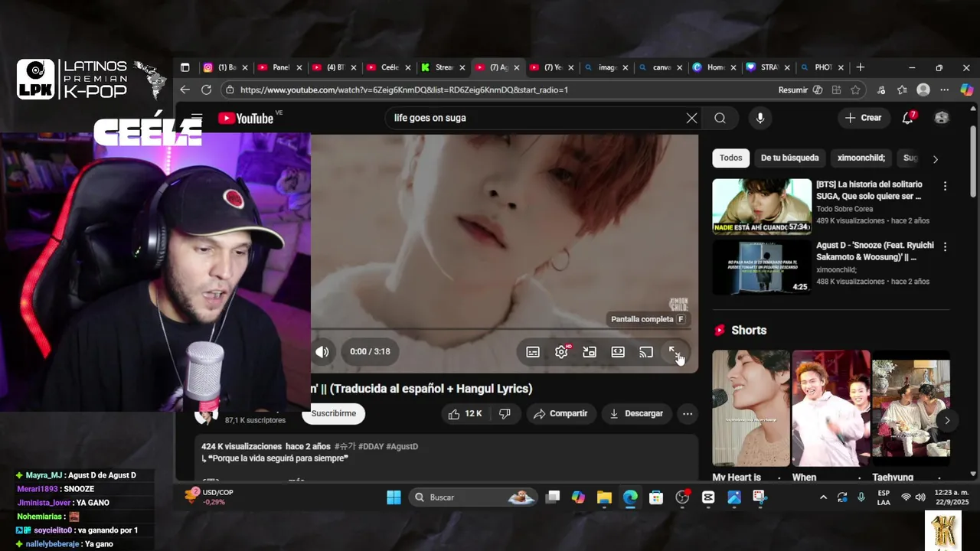
Task: Open the YouTube home logo
Action: click(246, 118)
